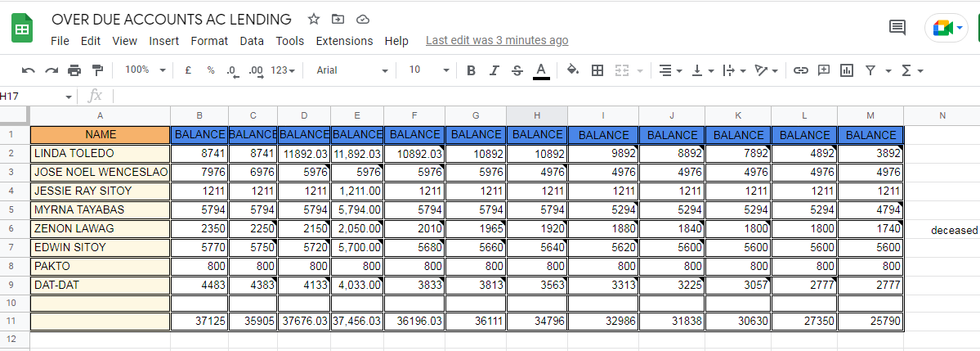Select row 11 header

[15, 322]
